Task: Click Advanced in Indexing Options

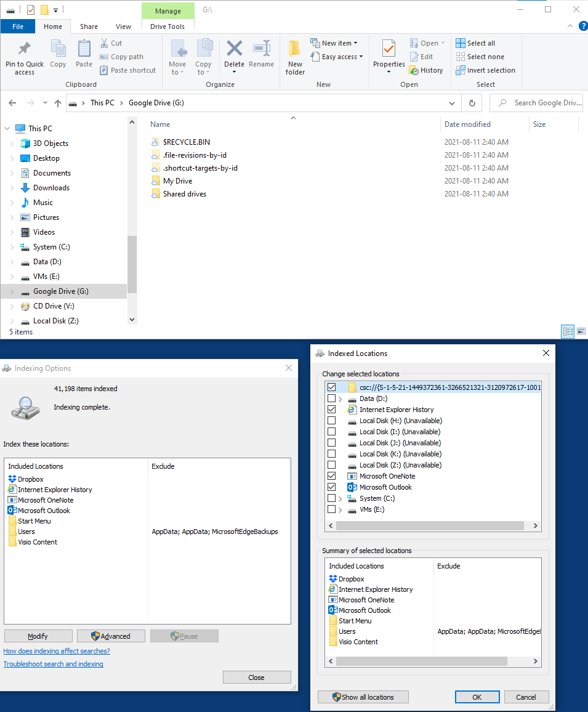Action: pos(111,636)
